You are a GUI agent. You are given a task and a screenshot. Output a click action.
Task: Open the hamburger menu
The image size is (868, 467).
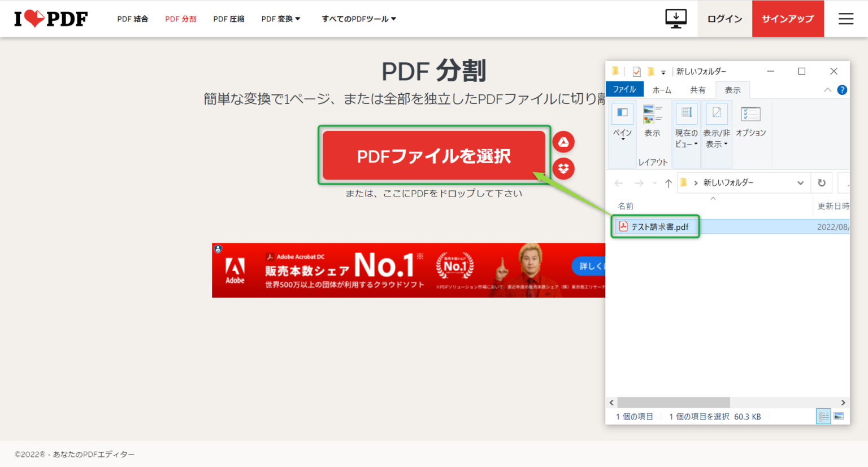846,18
